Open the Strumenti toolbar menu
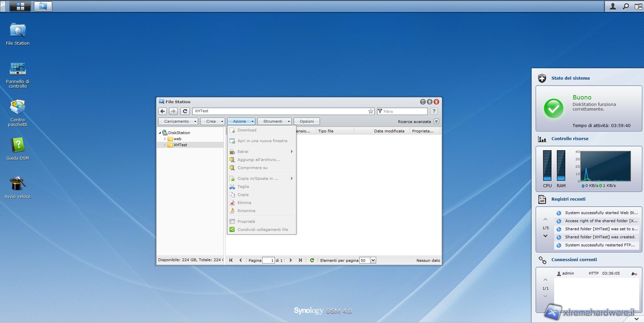This screenshot has height=323, width=644. click(274, 121)
